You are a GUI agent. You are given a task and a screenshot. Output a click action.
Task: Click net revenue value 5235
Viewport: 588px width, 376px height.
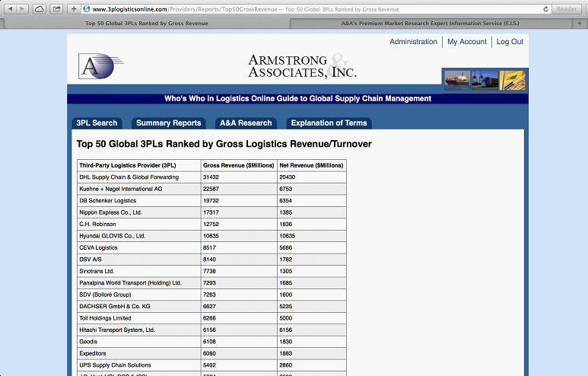pyautogui.click(x=286, y=306)
